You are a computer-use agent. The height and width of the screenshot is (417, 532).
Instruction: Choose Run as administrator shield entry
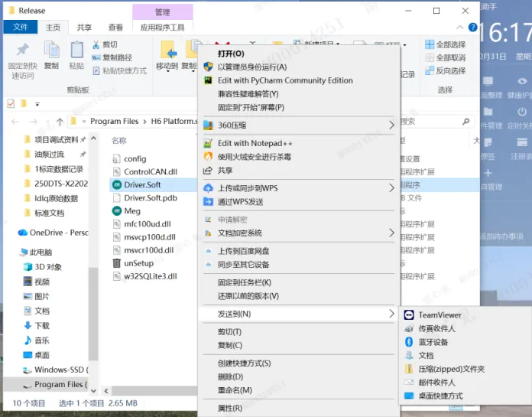(299, 67)
